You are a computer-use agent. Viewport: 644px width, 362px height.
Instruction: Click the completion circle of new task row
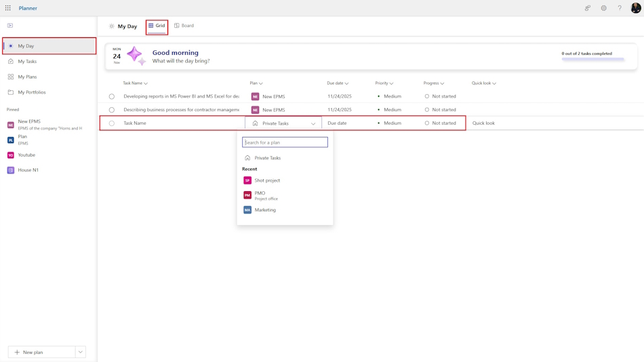(x=112, y=123)
